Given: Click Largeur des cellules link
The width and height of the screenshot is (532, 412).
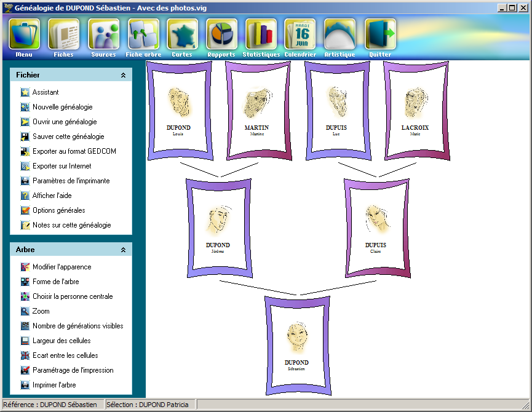Looking at the screenshot, I should (x=62, y=341).
